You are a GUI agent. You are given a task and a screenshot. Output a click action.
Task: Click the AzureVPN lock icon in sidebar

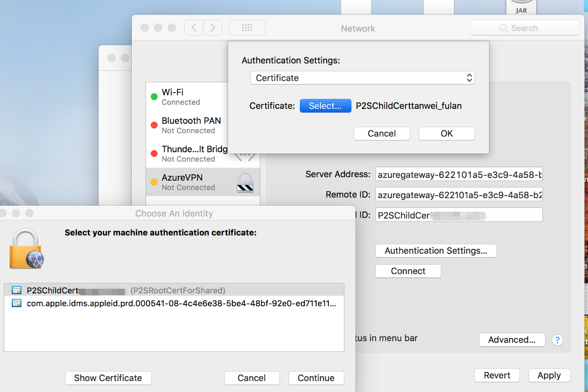click(245, 182)
